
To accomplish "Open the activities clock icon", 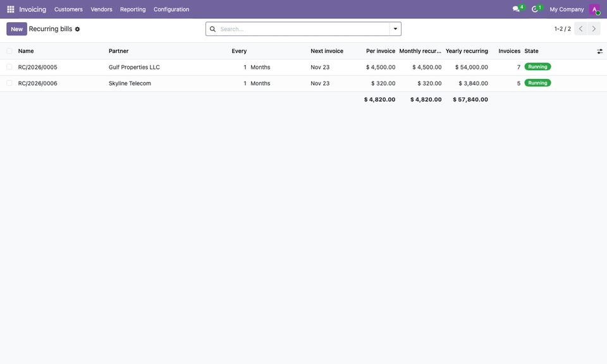I will click(535, 9).
